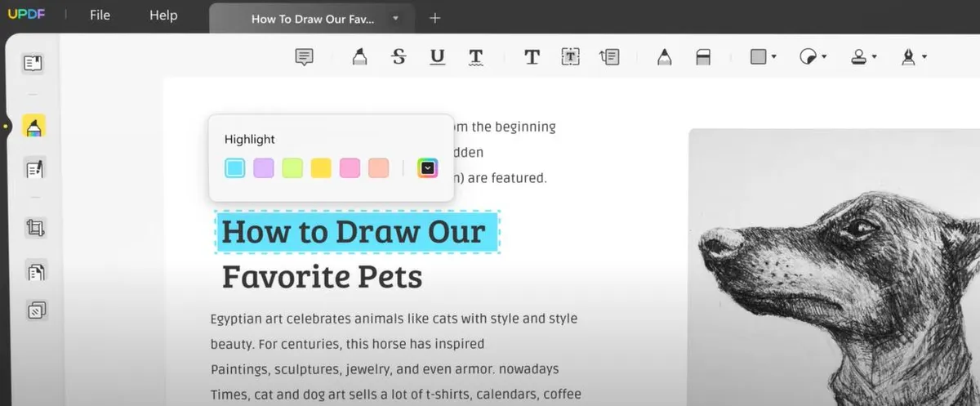The width and height of the screenshot is (980, 406).
Task: Open the Crop pages tool in sidebar
Action: [34, 227]
